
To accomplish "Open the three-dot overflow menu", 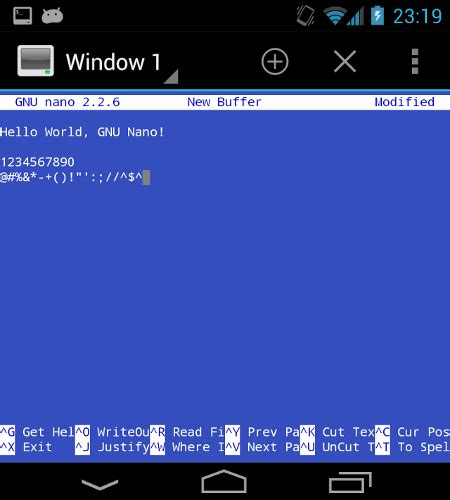I will point(415,62).
